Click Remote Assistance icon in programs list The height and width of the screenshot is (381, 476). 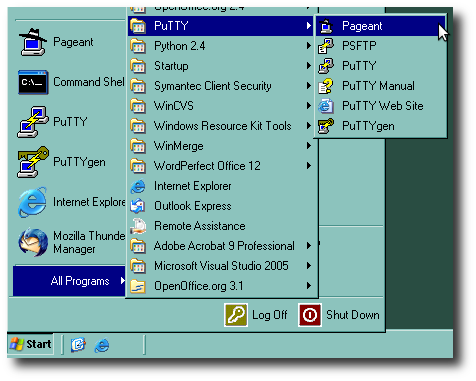click(138, 226)
